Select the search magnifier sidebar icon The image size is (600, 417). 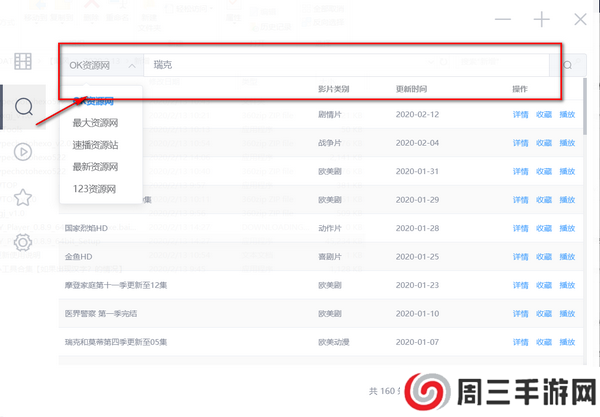click(24, 107)
